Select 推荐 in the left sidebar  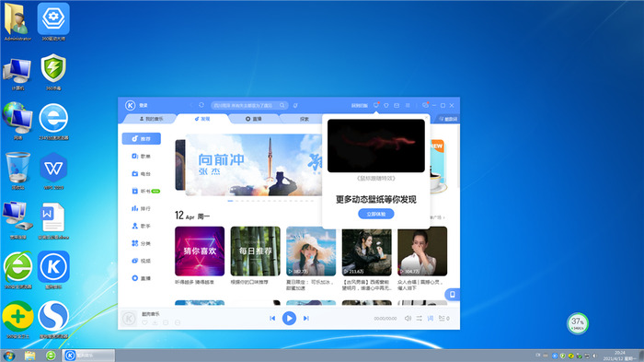coord(142,139)
